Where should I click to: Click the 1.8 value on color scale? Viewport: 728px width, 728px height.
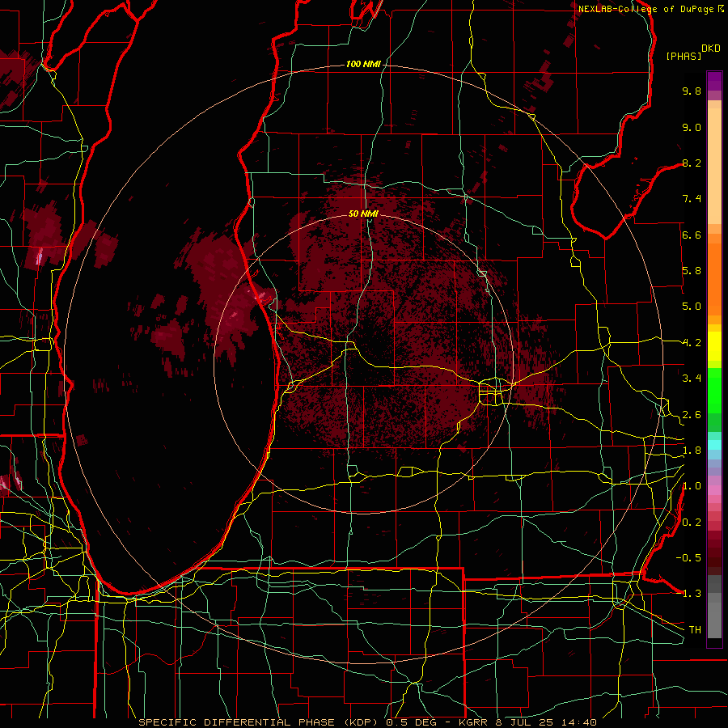(x=692, y=451)
